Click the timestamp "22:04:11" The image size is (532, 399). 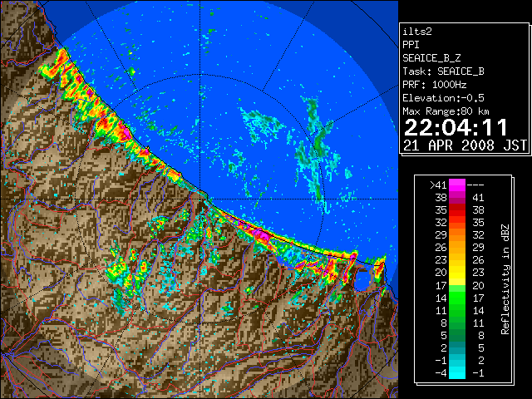456,128
